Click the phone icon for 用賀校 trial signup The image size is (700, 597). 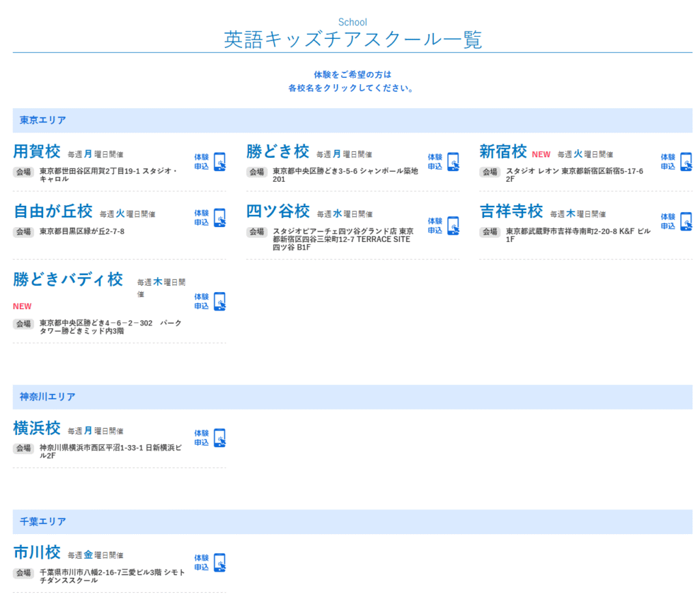pos(219,162)
